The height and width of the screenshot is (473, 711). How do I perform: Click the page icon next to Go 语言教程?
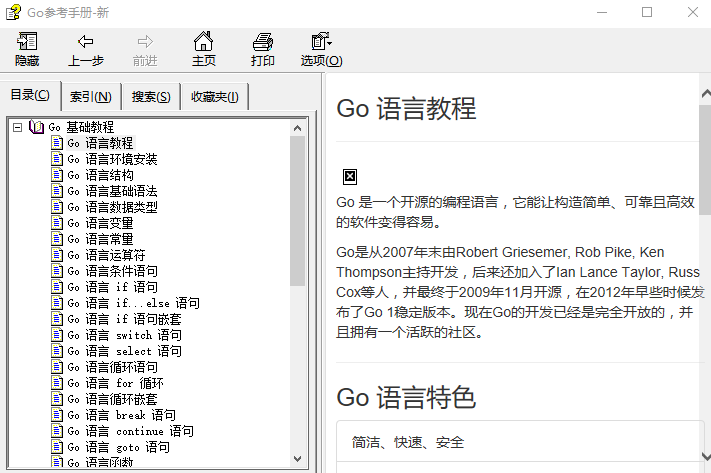pyautogui.click(x=57, y=144)
